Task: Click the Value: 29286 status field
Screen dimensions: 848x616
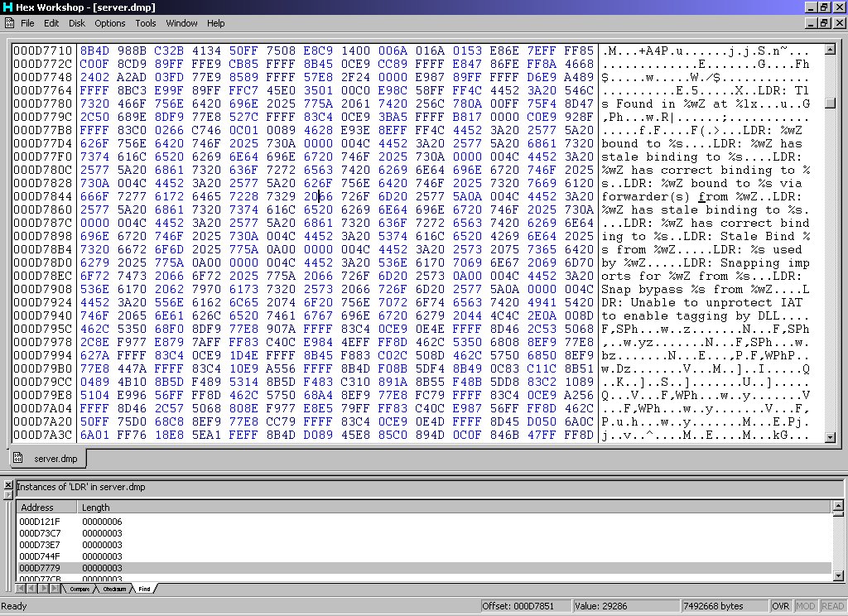Action: (x=625, y=606)
